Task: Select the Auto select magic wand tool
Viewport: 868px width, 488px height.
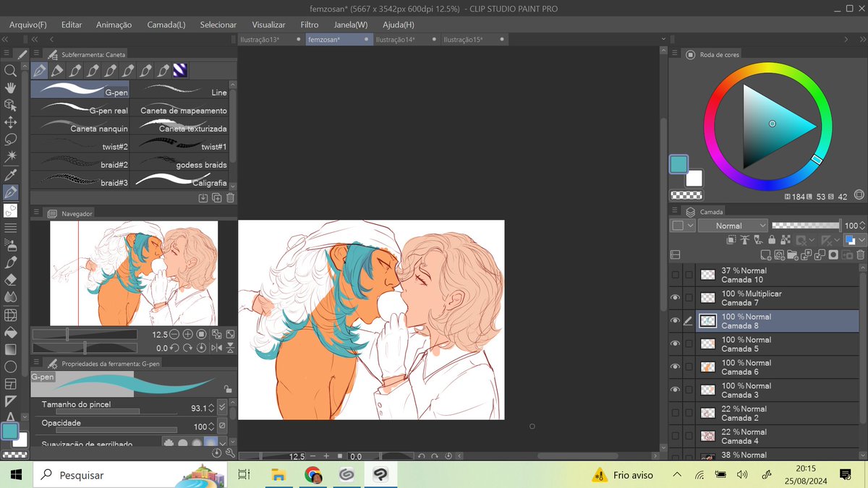Action: tap(10, 157)
